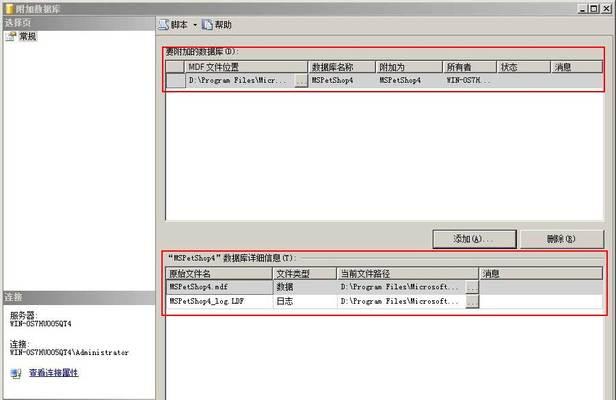Select MSPetShop4 in 数据库名称 column
The height and width of the screenshot is (400, 616).
[341, 81]
